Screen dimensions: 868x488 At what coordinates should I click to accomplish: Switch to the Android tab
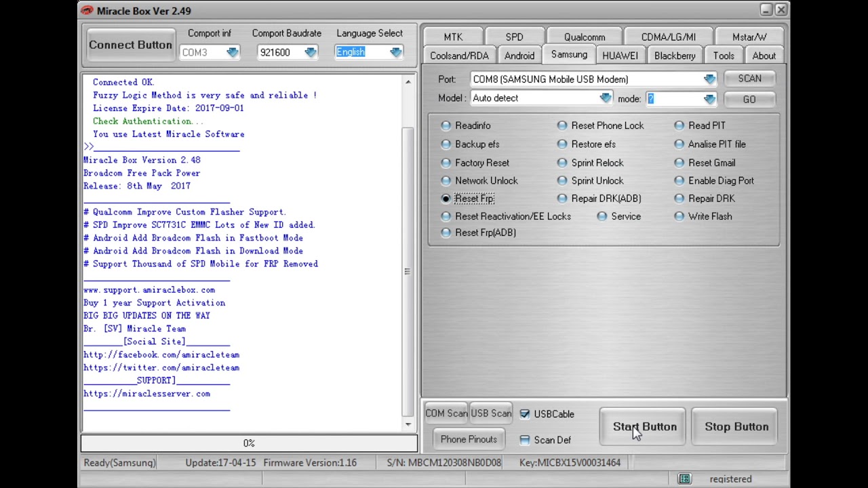click(x=519, y=56)
